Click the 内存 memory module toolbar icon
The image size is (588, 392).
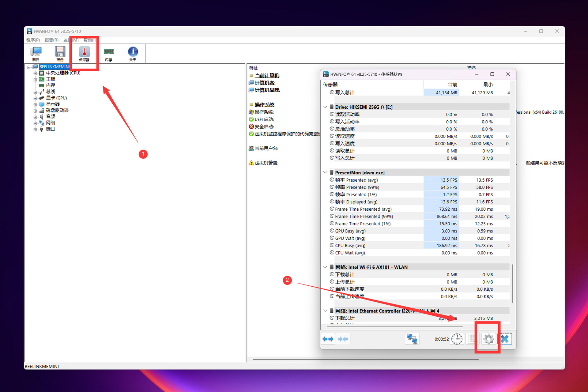click(x=108, y=54)
